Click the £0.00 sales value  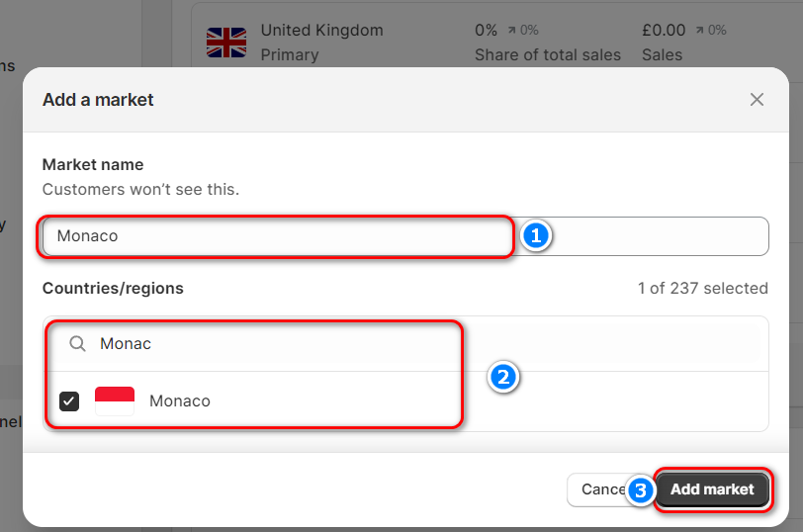(x=664, y=31)
